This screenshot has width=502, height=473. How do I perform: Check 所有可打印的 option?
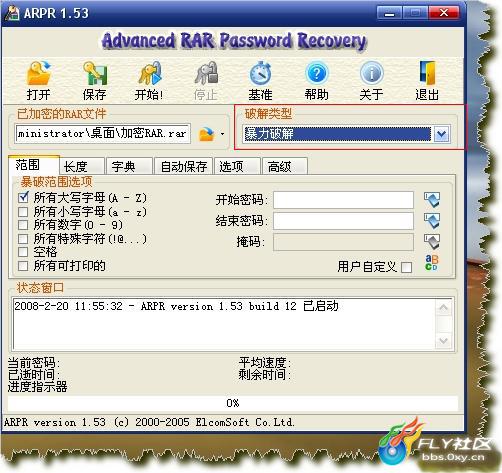tap(23, 266)
